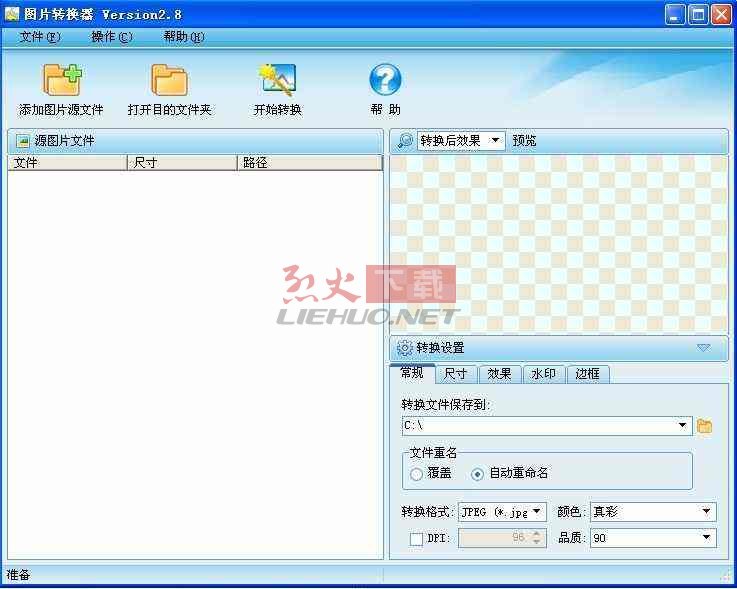The image size is (737, 589).
Task: Sort by the 尺寸 column header
Action: pyautogui.click(x=182, y=163)
